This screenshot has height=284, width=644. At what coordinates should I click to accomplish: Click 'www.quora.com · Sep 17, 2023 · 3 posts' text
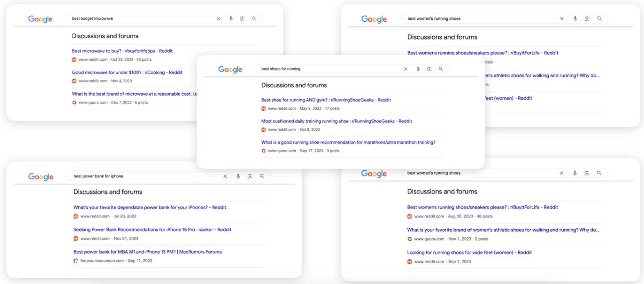pyautogui.click(x=303, y=151)
